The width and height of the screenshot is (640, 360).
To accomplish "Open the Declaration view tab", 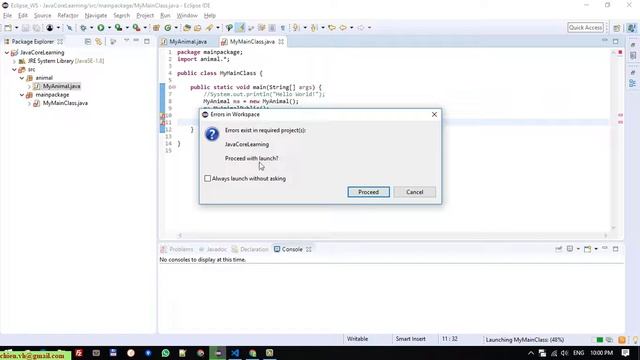I will click(250, 249).
